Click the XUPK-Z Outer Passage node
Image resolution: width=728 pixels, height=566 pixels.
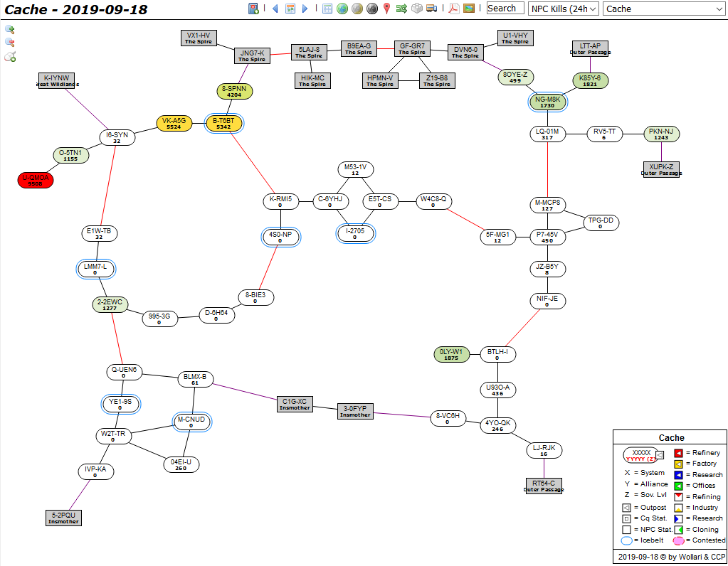661,169
